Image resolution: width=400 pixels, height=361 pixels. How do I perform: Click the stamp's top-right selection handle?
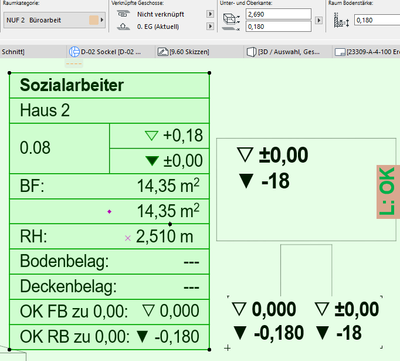click(x=209, y=73)
